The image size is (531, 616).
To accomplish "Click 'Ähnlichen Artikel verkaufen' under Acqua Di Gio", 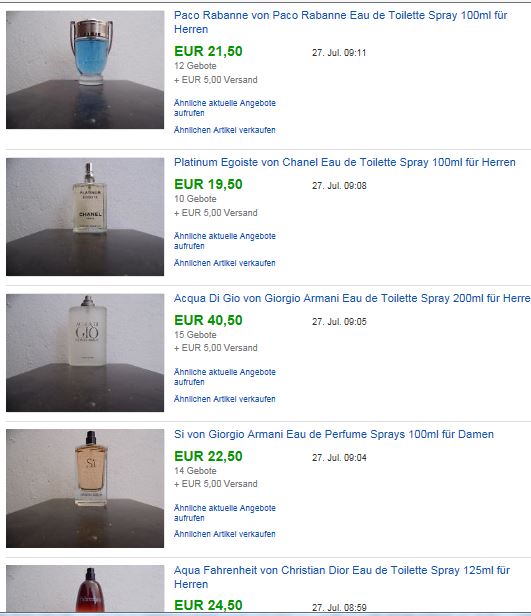I will coord(225,399).
